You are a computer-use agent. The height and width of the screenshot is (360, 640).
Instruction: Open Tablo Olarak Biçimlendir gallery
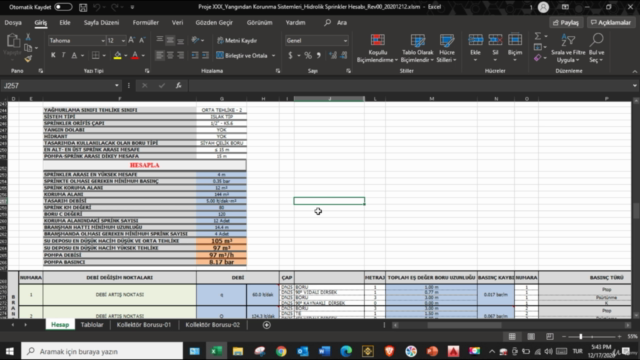[417, 48]
